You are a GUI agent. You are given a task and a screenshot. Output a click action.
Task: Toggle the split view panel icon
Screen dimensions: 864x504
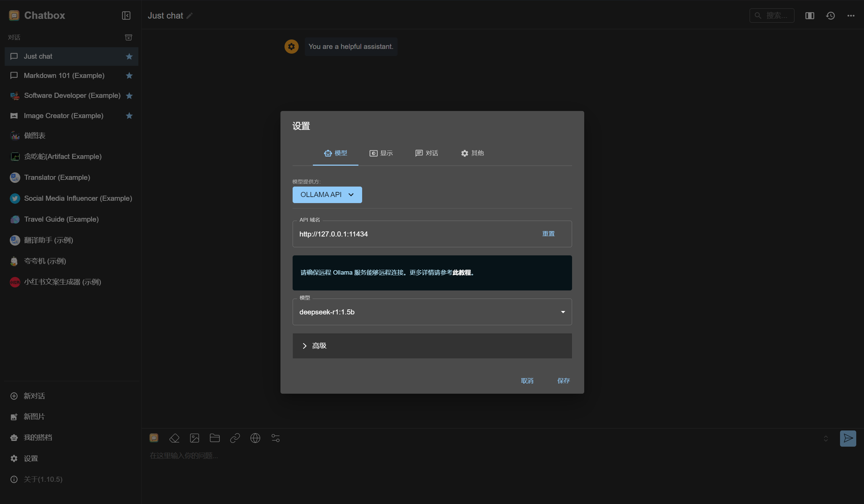810,16
